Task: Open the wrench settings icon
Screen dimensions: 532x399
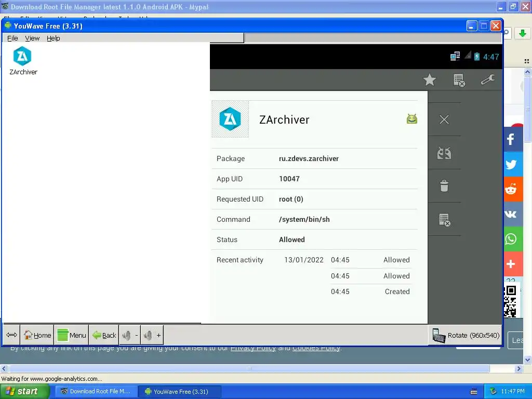Action: 487,80
